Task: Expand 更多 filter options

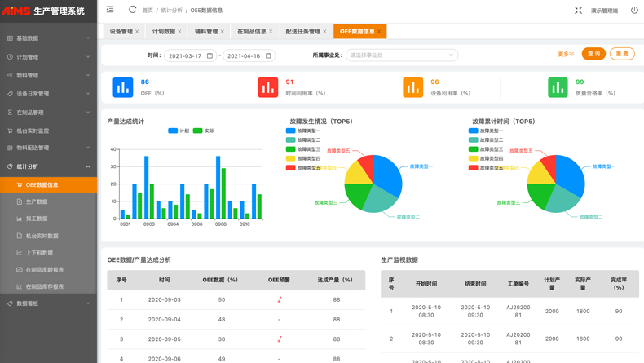Action: pyautogui.click(x=565, y=55)
